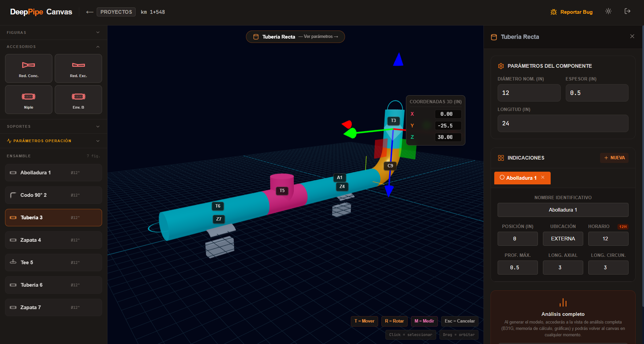Click the LONG. CIRCUN. field
The width and height of the screenshot is (644, 344).
point(608,268)
